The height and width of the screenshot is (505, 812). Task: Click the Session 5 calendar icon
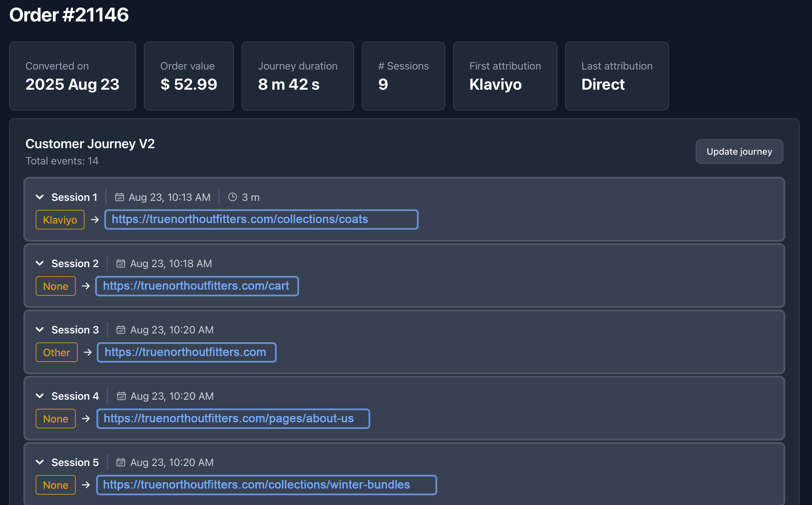121,462
